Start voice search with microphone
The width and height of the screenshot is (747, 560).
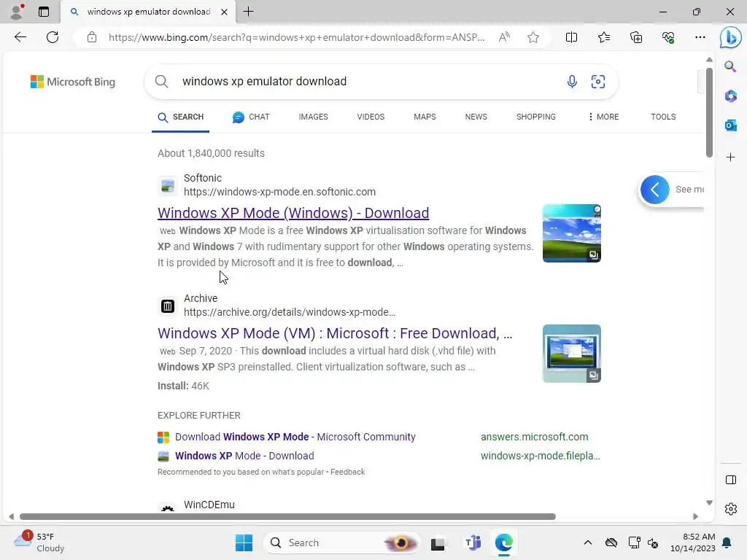[572, 82]
